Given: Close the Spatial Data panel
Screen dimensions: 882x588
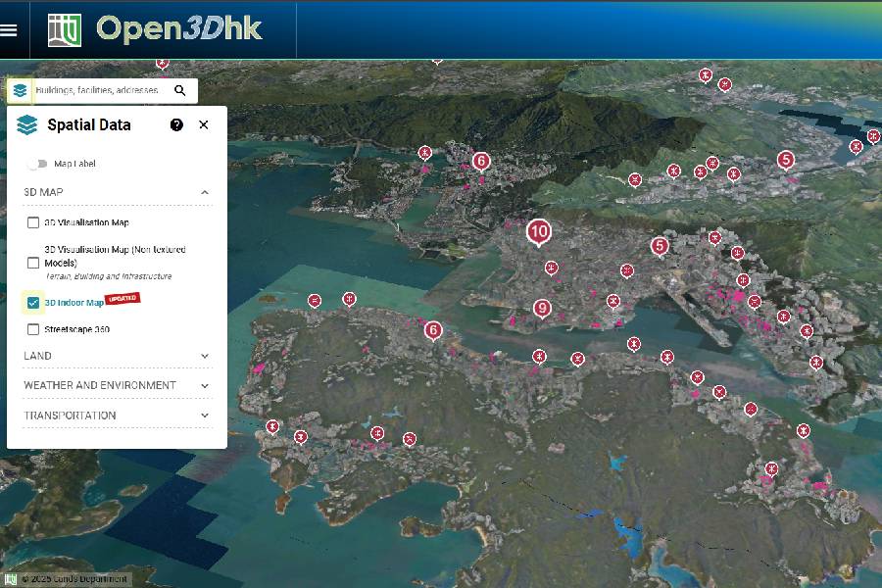Looking at the screenshot, I should tap(204, 124).
